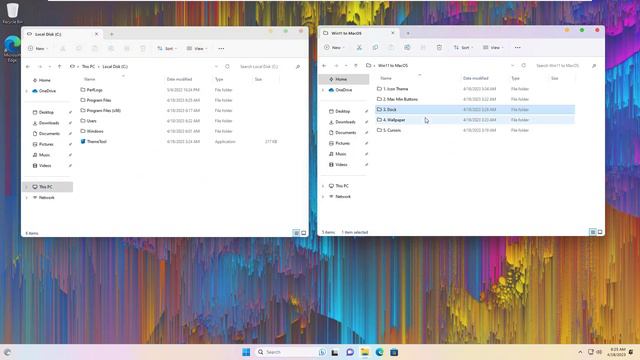This screenshot has height=360, width=640.
Task: Open Chat app from the taskbar
Action: coord(350,352)
